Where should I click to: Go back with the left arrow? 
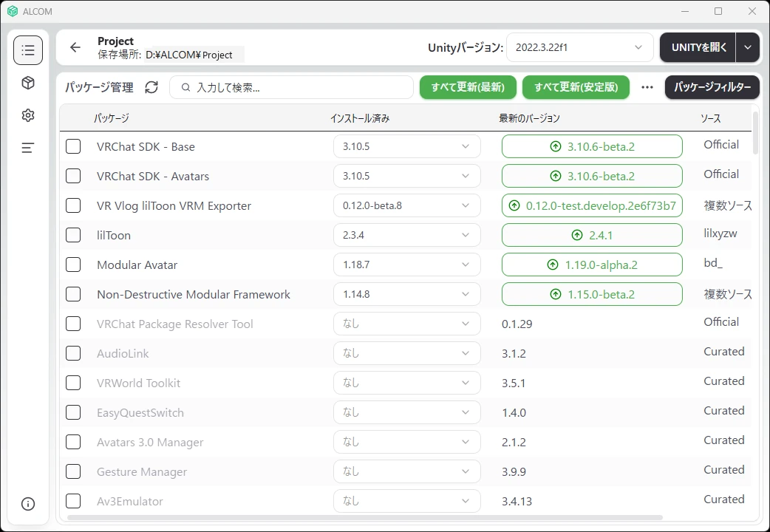click(75, 47)
